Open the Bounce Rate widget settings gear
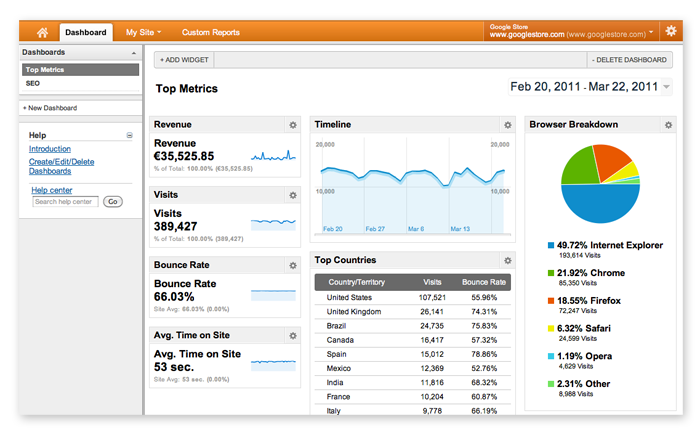Viewport: 700px width, 440px height. 293,266
